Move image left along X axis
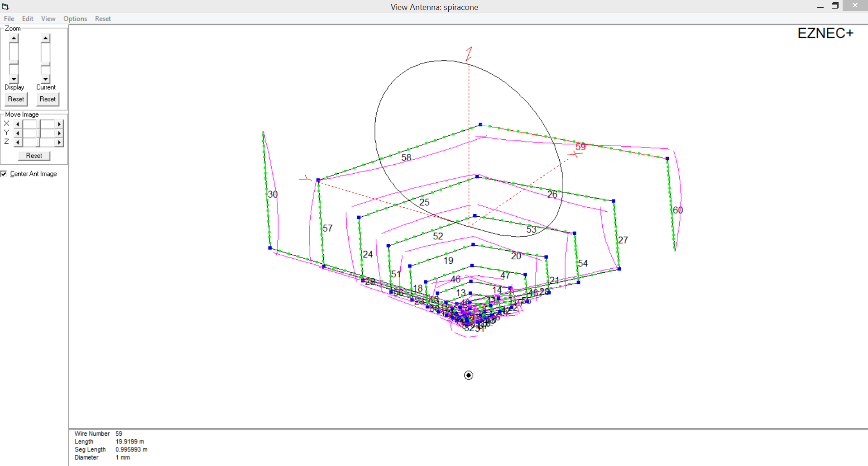Viewport: 868px width, 466px height. click(18, 124)
